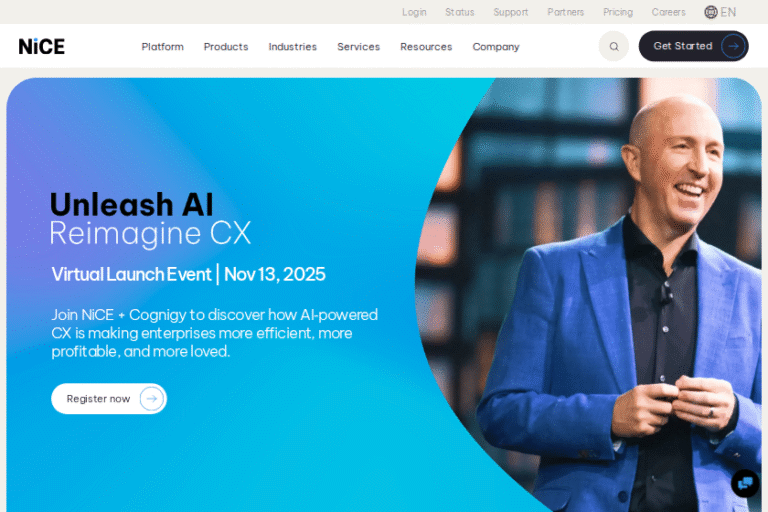Open the Pricing page
The width and height of the screenshot is (768, 512).
(x=618, y=12)
